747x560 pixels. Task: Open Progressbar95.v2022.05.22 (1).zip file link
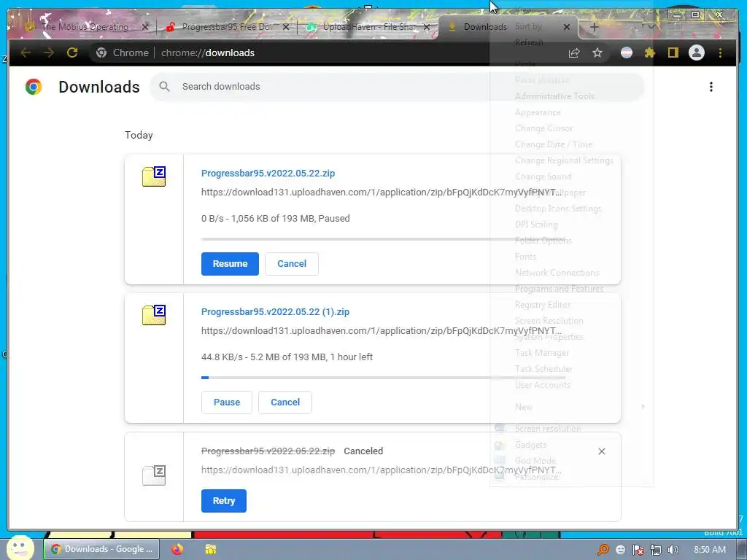pyautogui.click(x=275, y=312)
